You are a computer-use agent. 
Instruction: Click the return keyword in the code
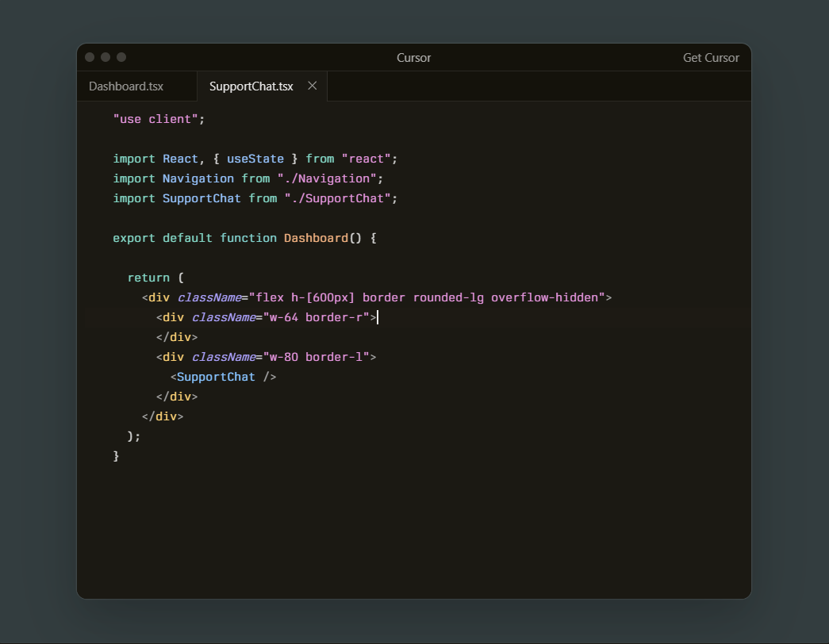[x=148, y=277]
